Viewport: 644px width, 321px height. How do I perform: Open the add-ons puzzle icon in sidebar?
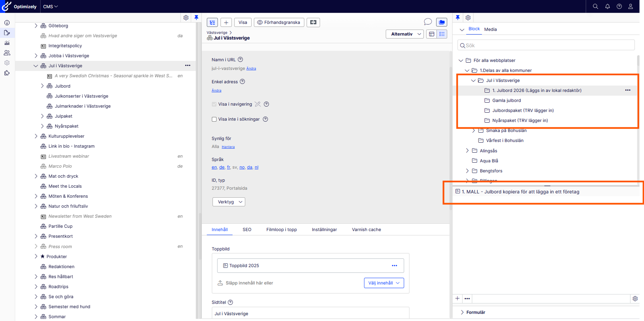coord(7,73)
